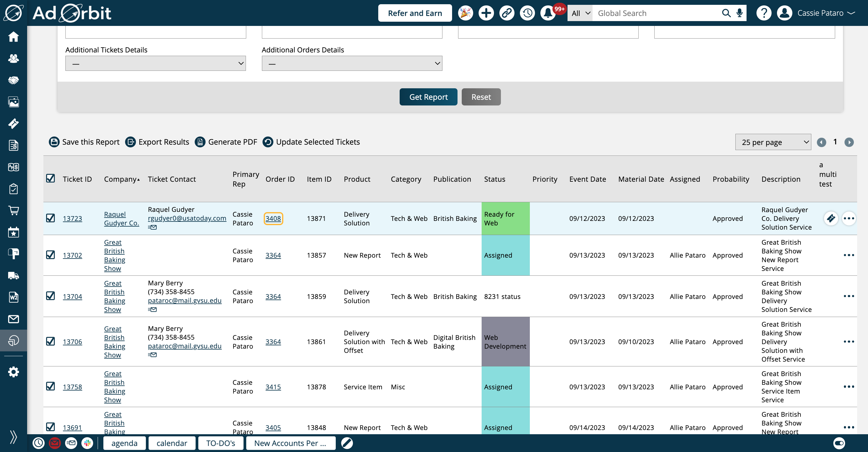Click the Slack icon in bottom bar
Viewport: 868px width, 452px height.
pos(87,443)
